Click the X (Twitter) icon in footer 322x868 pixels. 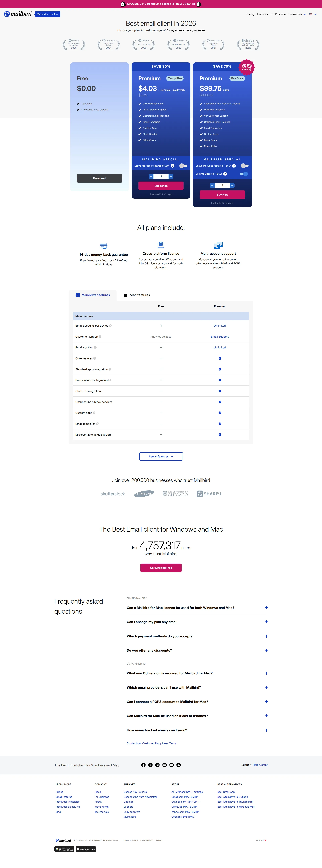tap(150, 765)
